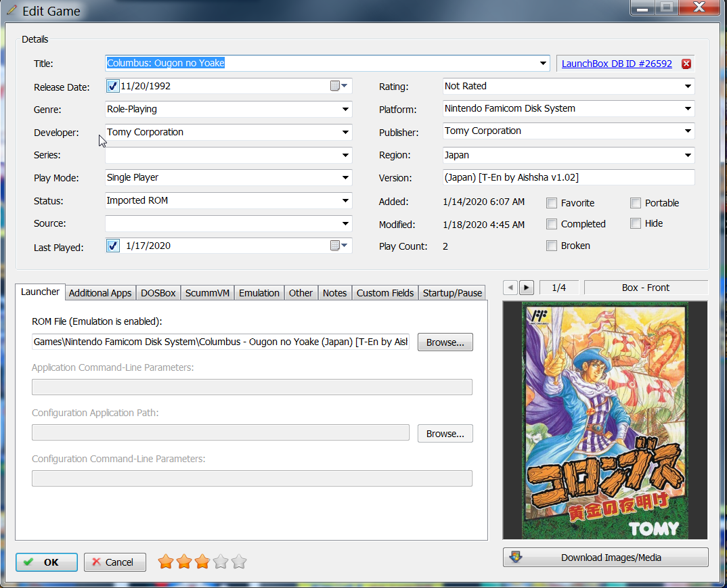727x588 pixels.
Task: Open the LaunchBox DB ID #26592 link
Action: [x=617, y=64]
